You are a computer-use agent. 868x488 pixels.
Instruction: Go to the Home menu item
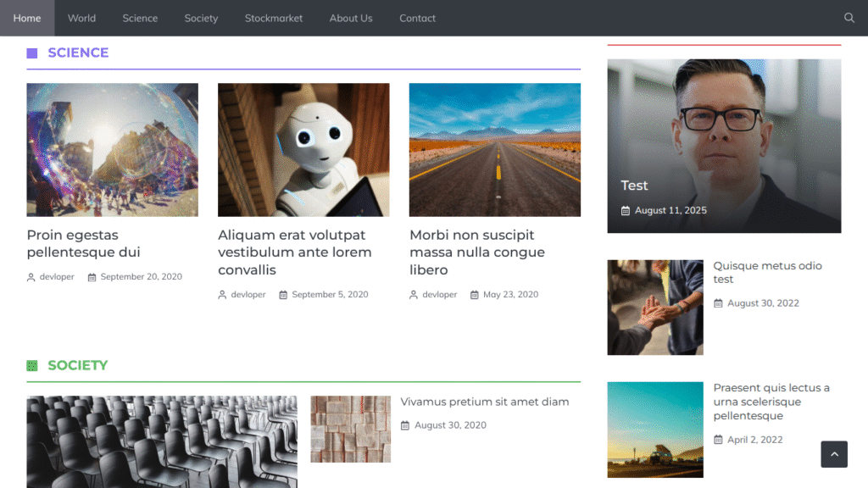[27, 18]
